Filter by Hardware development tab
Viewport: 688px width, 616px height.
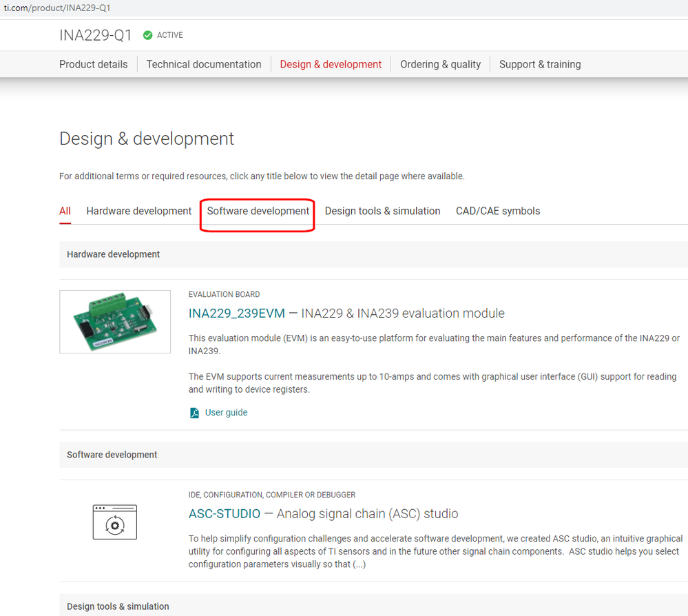click(139, 211)
